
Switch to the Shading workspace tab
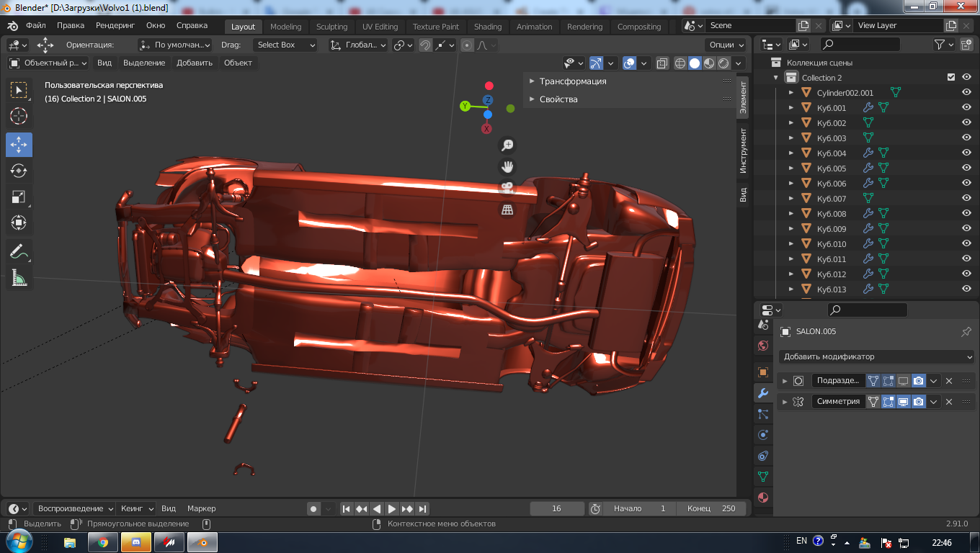click(488, 27)
